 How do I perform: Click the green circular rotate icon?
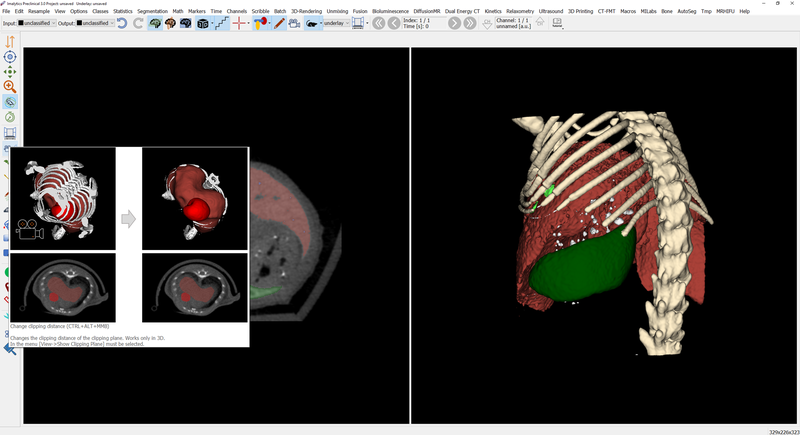tap(10, 117)
